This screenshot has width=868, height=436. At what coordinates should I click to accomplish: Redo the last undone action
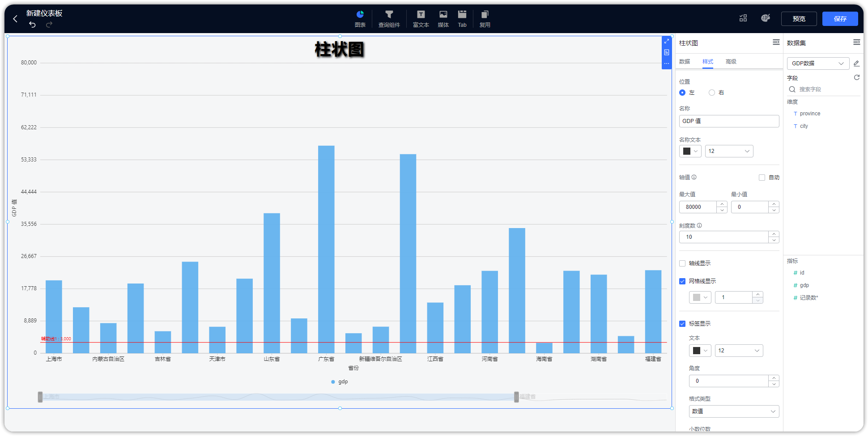click(x=49, y=24)
